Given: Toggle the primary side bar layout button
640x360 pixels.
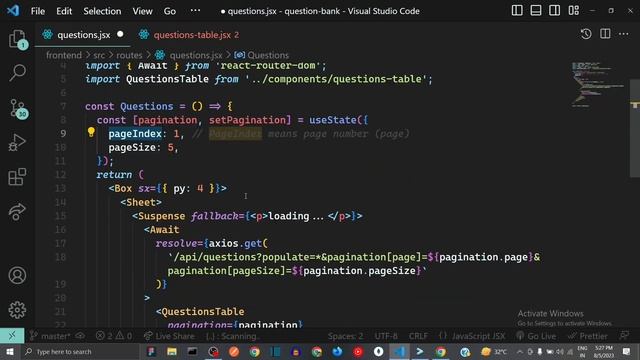Looking at the screenshot, I should point(517,11).
